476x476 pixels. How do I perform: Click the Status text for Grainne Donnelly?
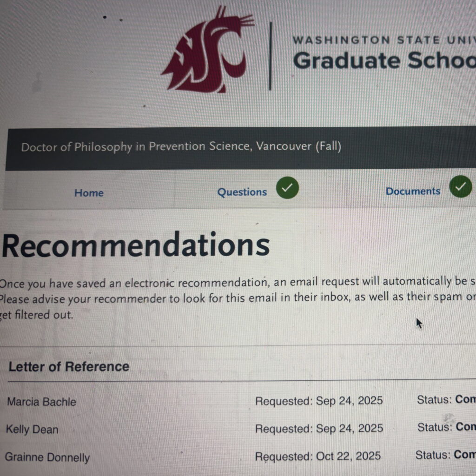445,455
